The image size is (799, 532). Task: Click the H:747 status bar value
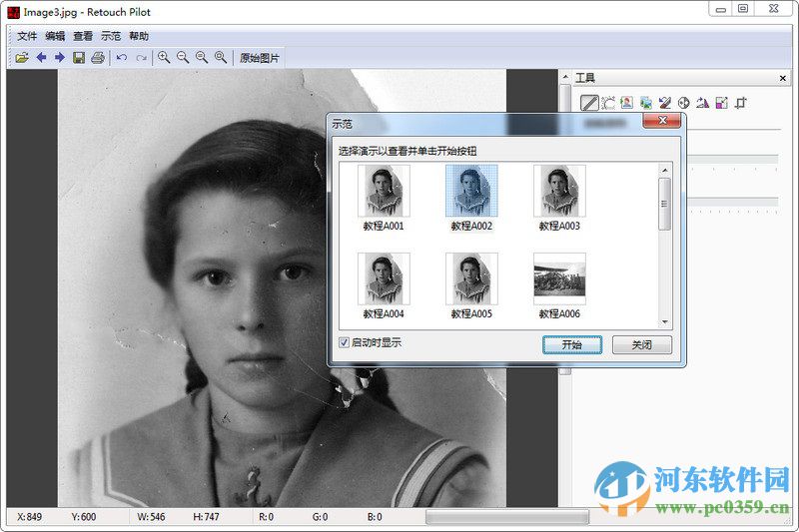click(x=206, y=517)
